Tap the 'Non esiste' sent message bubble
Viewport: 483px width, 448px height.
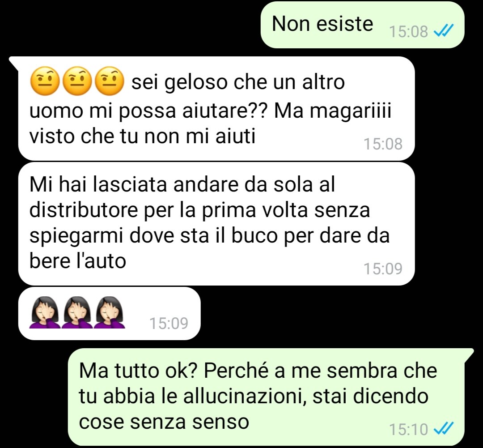point(362,25)
